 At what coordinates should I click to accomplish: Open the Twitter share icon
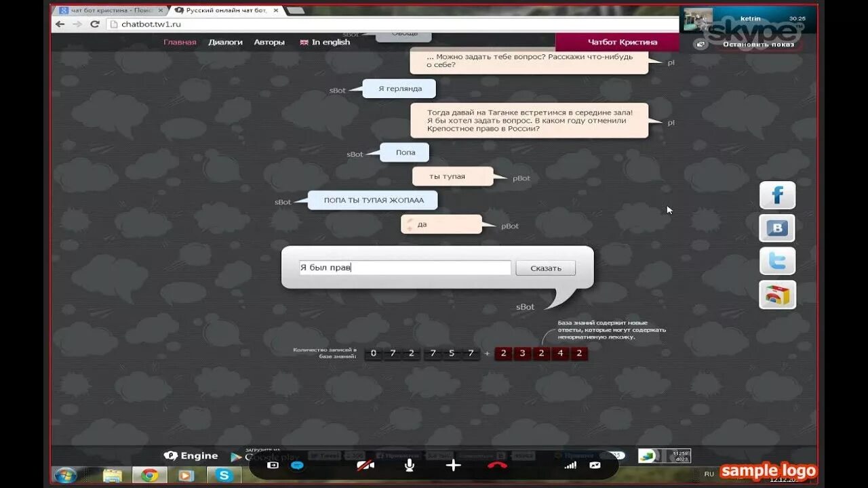coord(777,261)
